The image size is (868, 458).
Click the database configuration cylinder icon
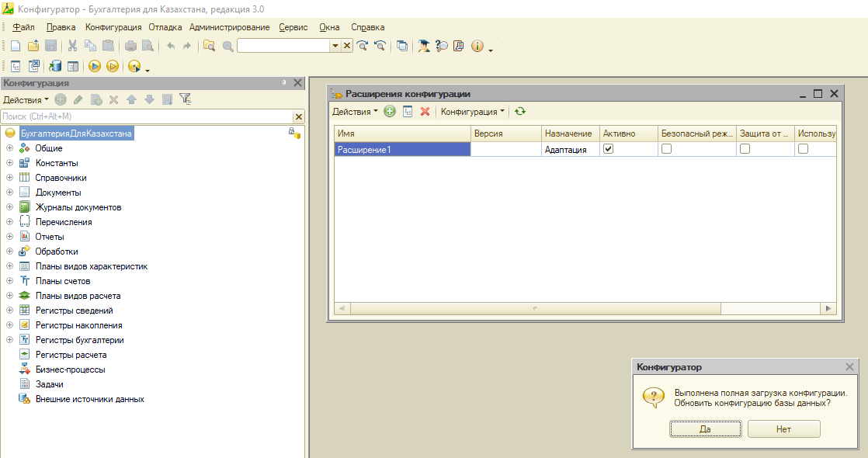[x=55, y=67]
